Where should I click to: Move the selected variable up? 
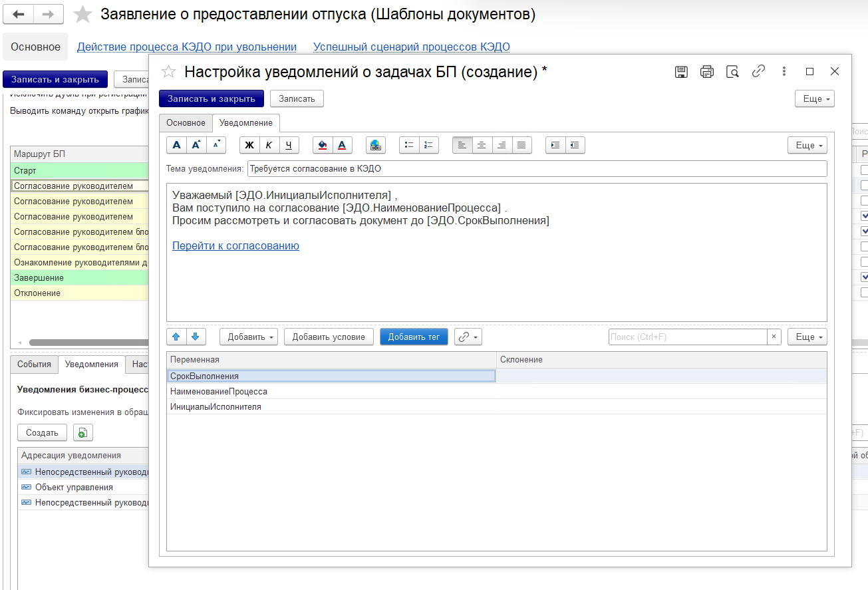click(x=176, y=337)
